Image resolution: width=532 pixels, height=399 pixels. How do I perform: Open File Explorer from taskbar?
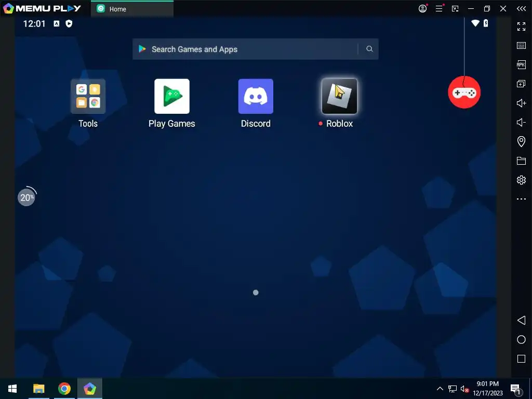point(38,389)
